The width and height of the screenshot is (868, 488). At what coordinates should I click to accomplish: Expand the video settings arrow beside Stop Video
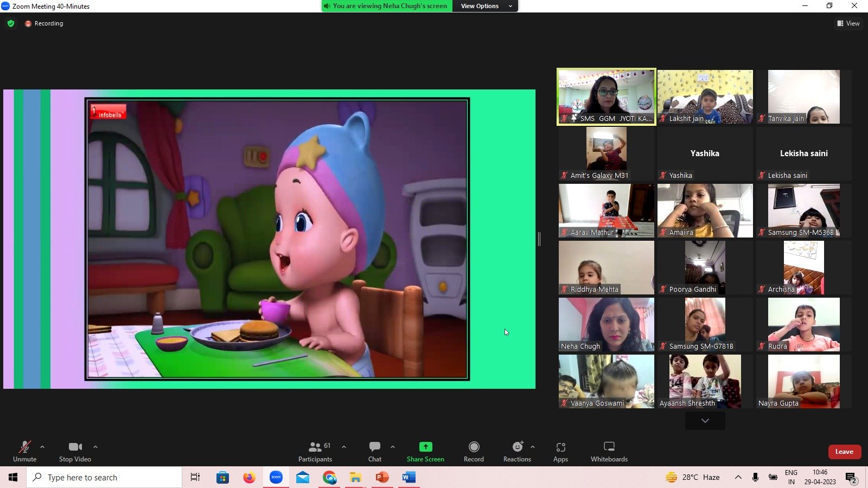pyautogui.click(x=95, y=447)
